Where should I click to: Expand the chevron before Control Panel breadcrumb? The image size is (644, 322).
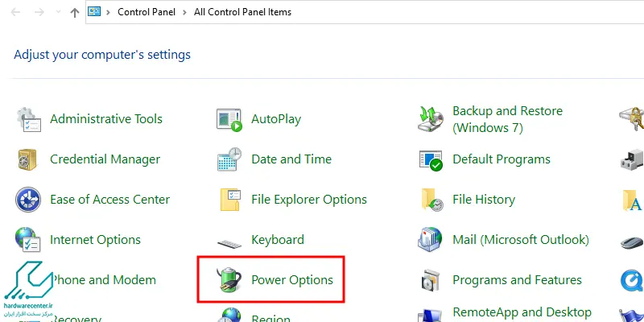pyautogui.click(x=109, y=12)
